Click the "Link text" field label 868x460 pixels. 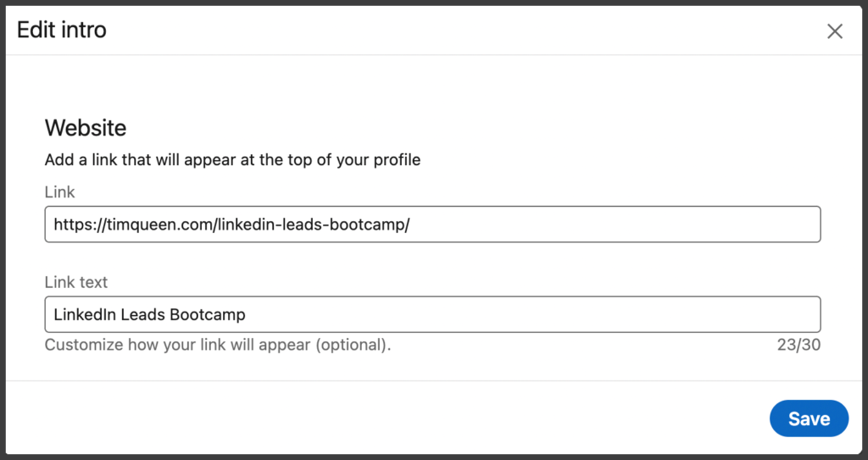pyautogui.click(x=76, y=282)
